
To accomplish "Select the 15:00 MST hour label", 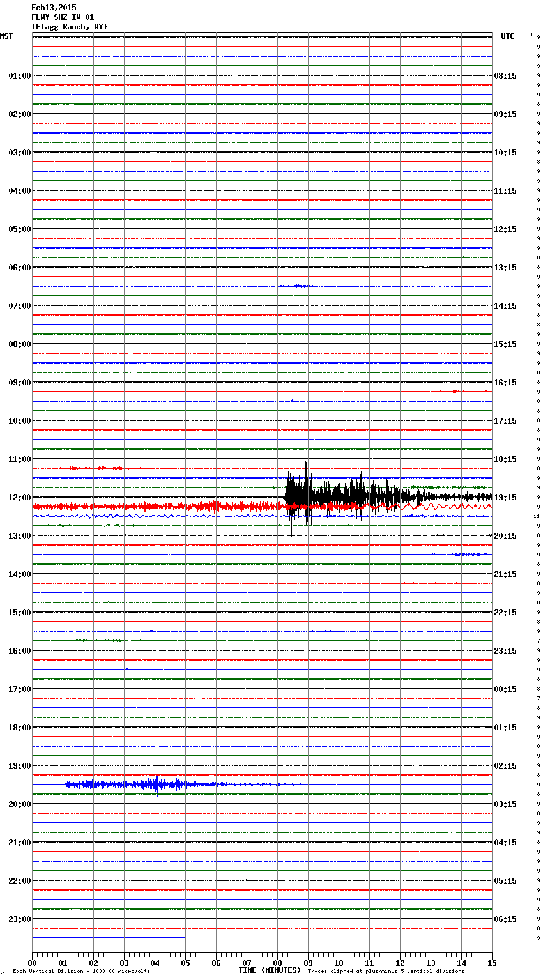I will (x=20, y=613).
